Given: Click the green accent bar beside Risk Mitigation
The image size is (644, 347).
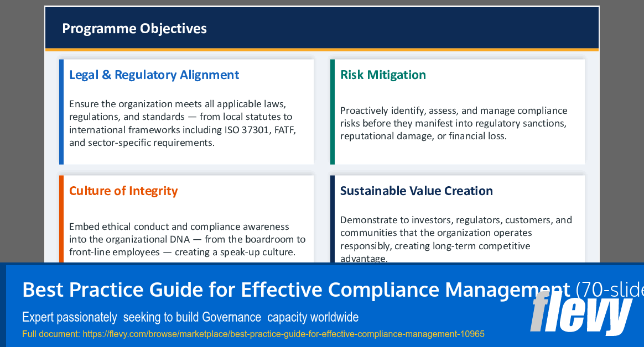Looking at the screenshot, I should [332, 112].
